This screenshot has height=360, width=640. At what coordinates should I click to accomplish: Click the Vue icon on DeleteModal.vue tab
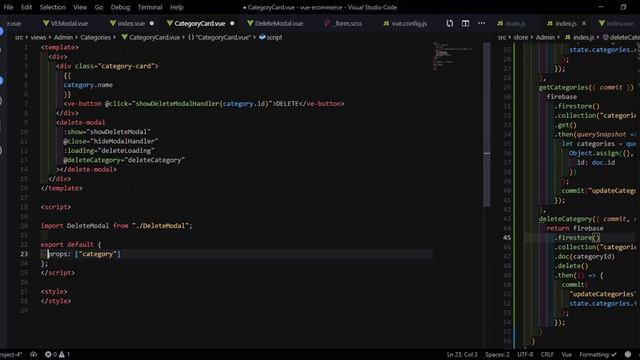250,23
